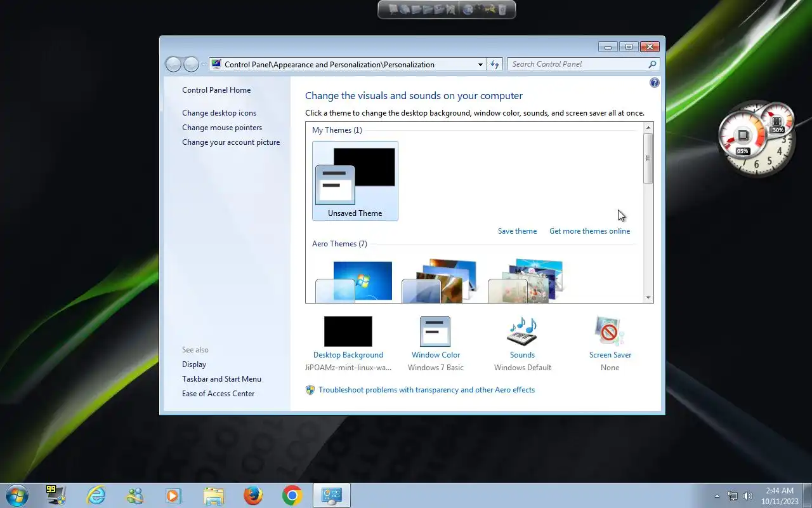Image resolution: width=812 pixels, height=508 pixels.
Task: Select the third Aero theme with flowers
Action: coord(526,281)
